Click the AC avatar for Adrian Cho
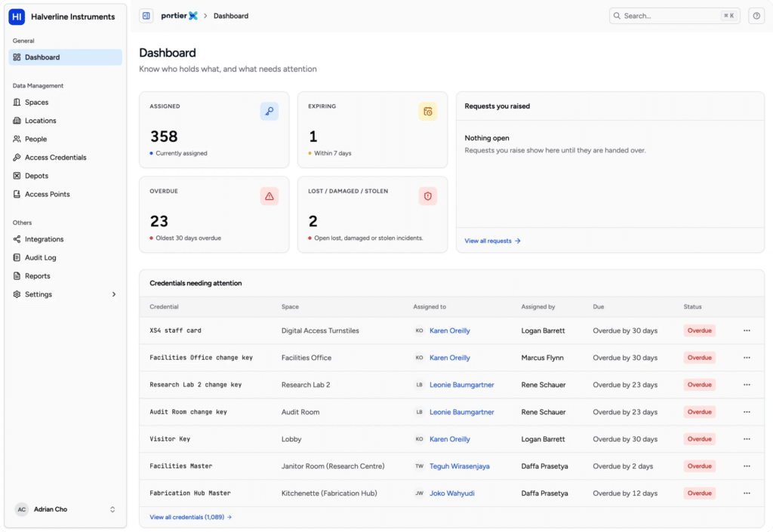Viewport: 773px width, 532px height. pos(22,509)
